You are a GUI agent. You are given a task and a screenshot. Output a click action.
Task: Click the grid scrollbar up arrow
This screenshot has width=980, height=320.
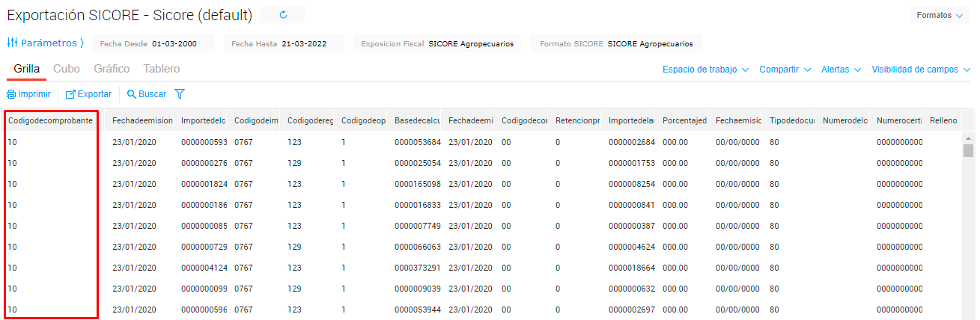click(x=968, y=138)
